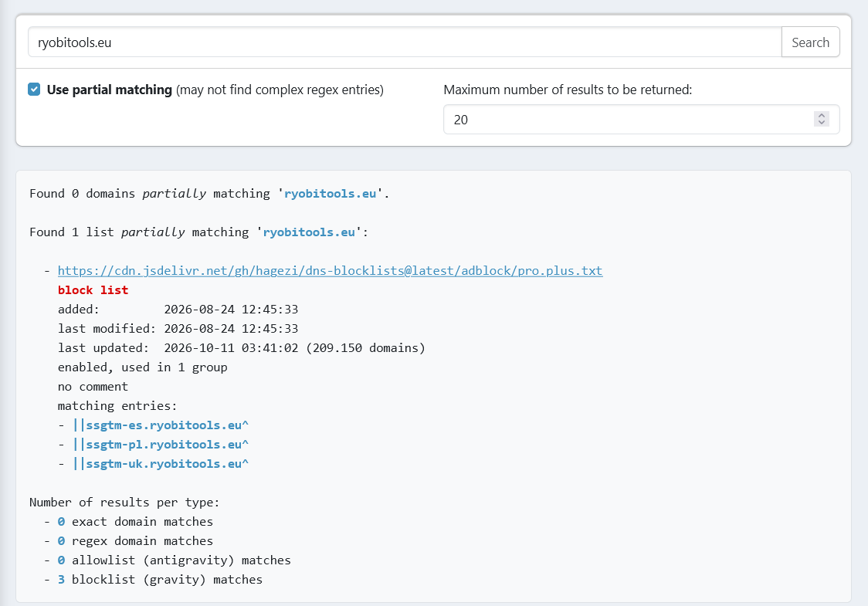
Task: Decrease maximum results with down arrow
Action: pos(822,123)
